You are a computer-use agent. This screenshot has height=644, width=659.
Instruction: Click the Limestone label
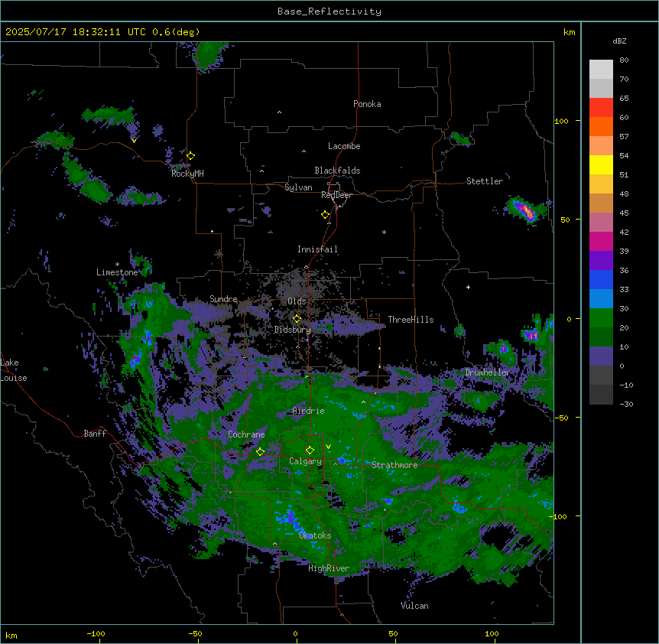[117, 272]
